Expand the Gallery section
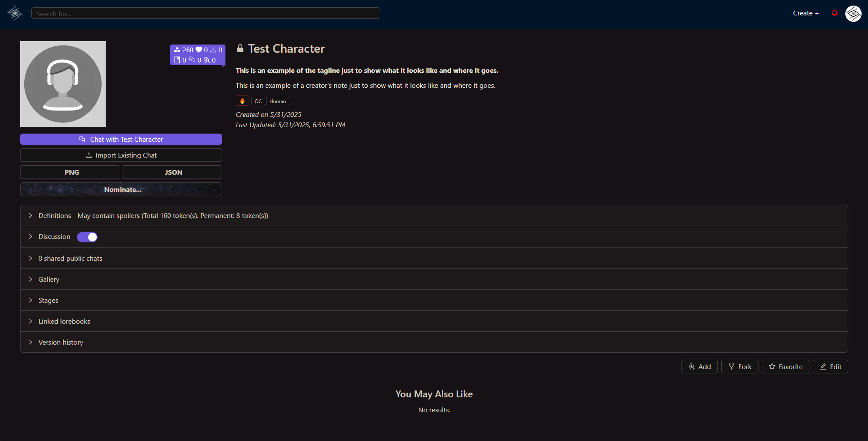Screen dimensions: 868x441 [x=434, y=279]
